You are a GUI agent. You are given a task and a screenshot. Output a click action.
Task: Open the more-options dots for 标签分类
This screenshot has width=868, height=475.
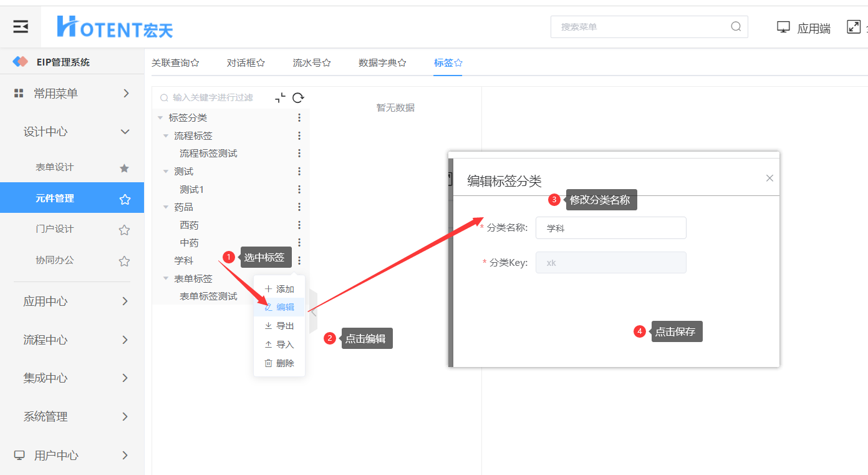pyautogui.click(x=299, y=117)
